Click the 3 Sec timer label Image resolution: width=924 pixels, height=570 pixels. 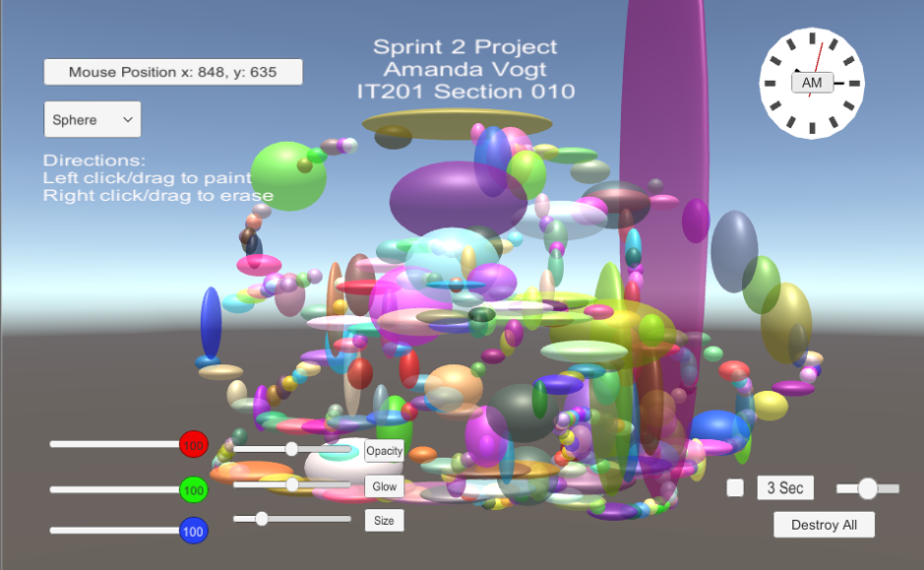785,487
